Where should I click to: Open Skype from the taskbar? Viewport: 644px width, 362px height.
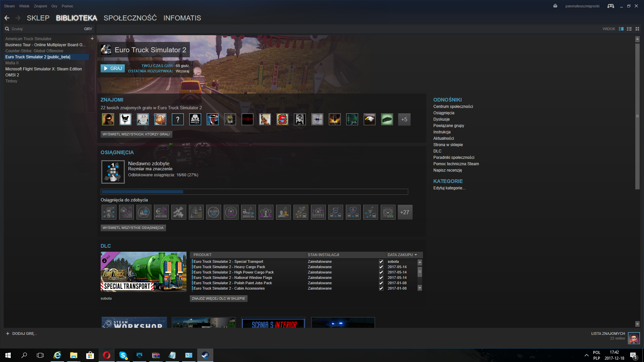(123, 355)
